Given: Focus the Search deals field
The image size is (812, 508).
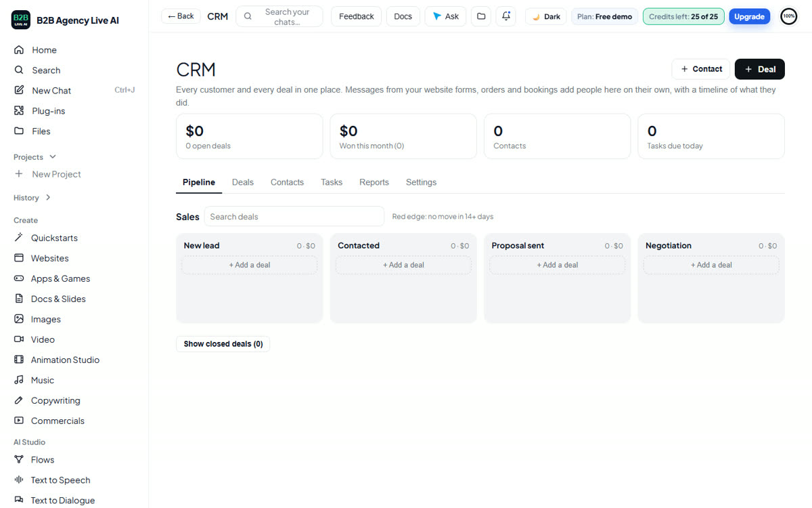Looking at the screenshot, I should 294,217.
